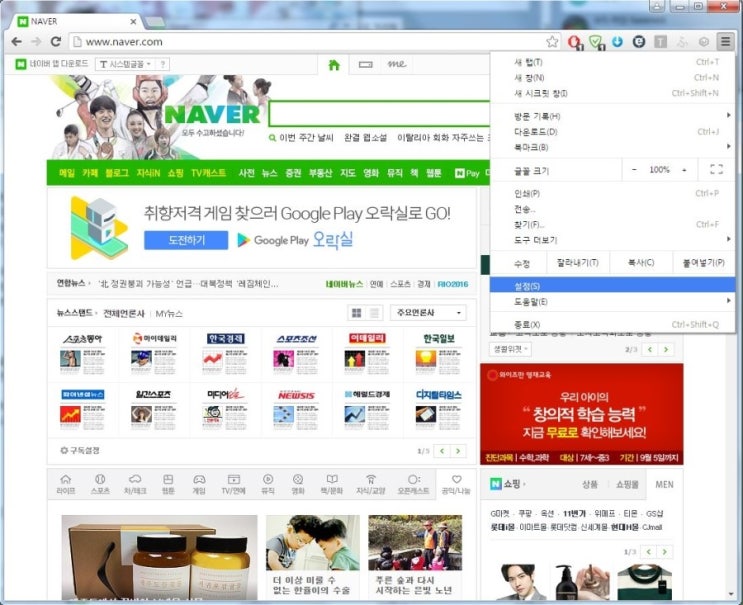Open the 생활위젯 dropdown
Image resolution: width=743 pixels, height=605 pixels.
click(510, 349)
